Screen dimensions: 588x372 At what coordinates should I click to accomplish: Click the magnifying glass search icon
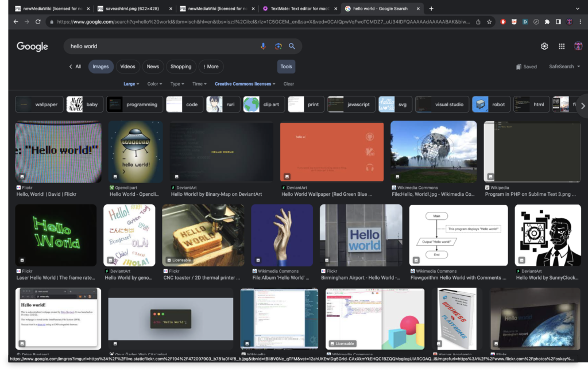point(292,46)
